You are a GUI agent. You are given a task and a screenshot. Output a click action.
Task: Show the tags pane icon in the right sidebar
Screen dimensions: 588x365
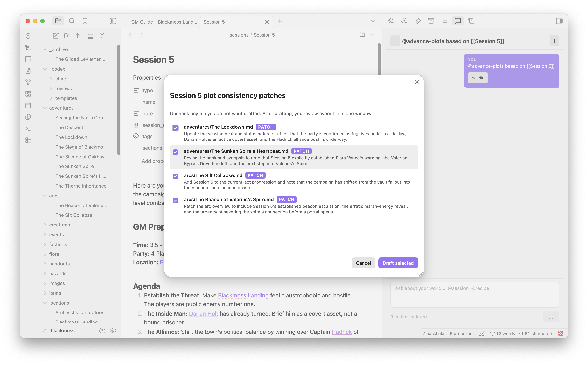coord(418,21)
